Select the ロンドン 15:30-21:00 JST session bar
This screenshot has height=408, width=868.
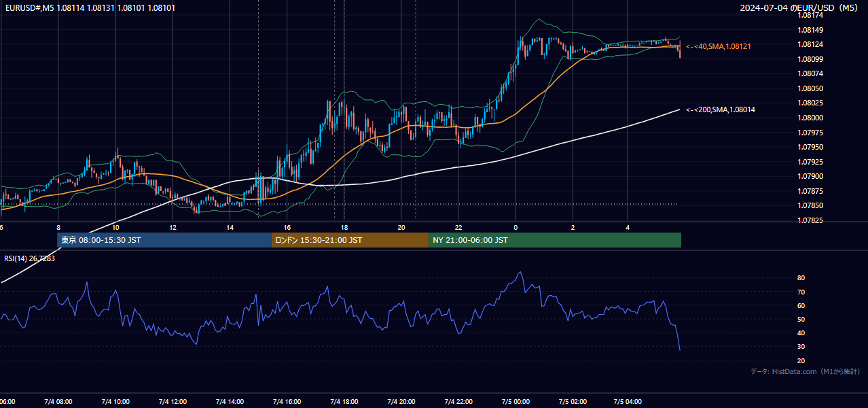click(x=350, y=240)
